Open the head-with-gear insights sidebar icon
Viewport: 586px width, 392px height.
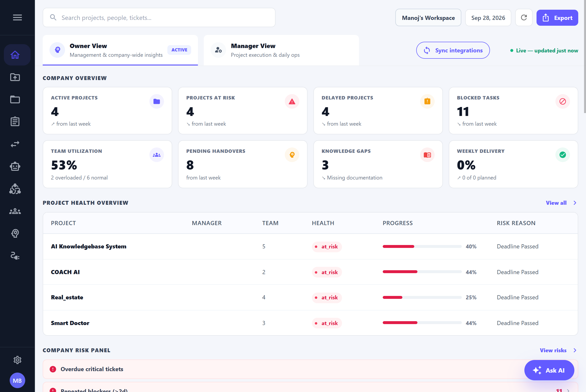pos(15,233)
